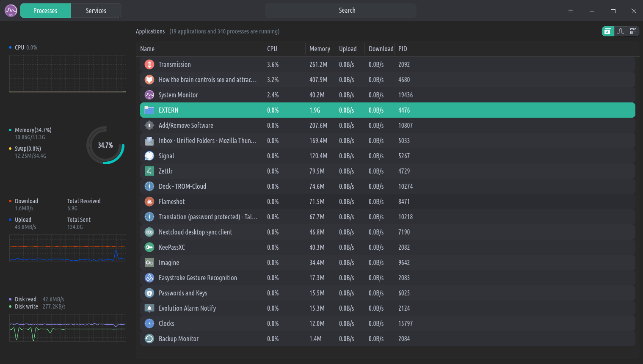Click the Signal app icon in list
643x364 pixels.
(149, 156)
